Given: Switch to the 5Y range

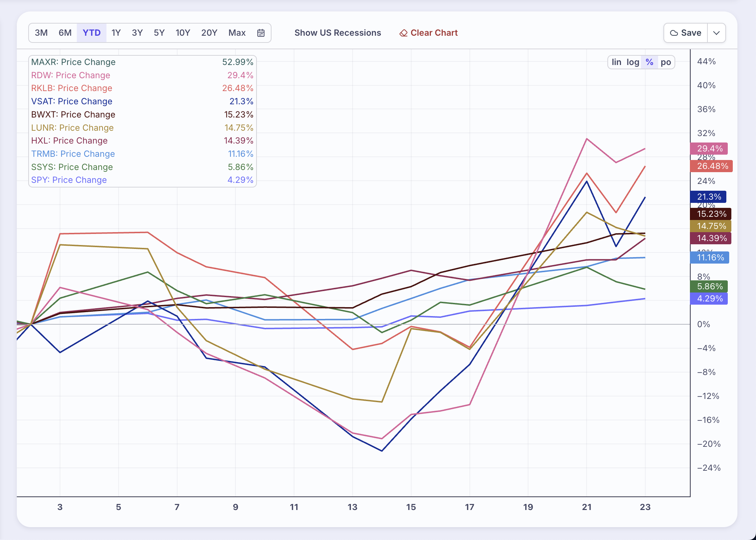Looking at the screenshot, I should click(x=159, y=33).
